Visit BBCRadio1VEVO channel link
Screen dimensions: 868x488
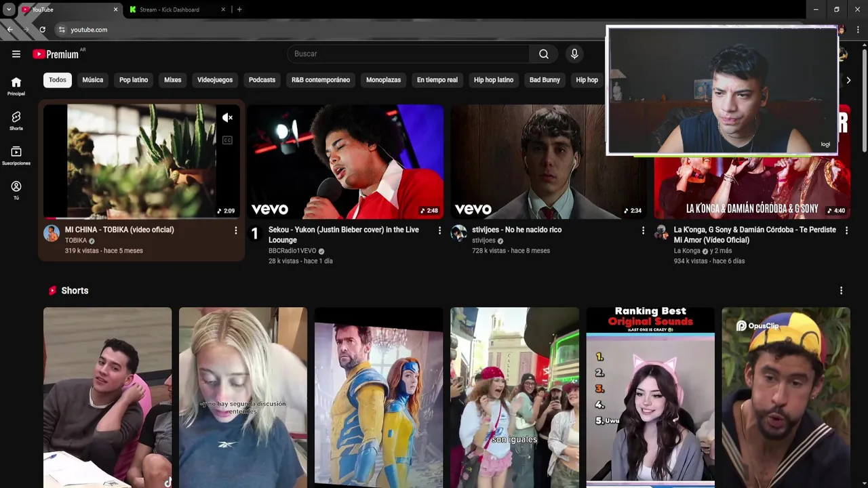point(292,251)
